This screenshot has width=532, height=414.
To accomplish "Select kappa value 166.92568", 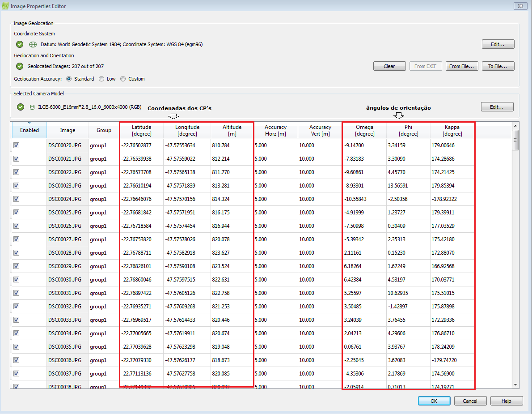I will point(452,266).
